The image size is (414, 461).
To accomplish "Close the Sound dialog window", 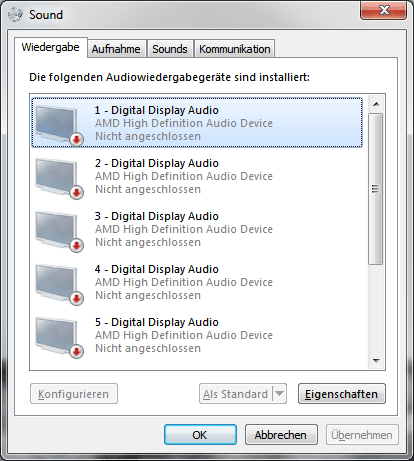I will point(384,10).
